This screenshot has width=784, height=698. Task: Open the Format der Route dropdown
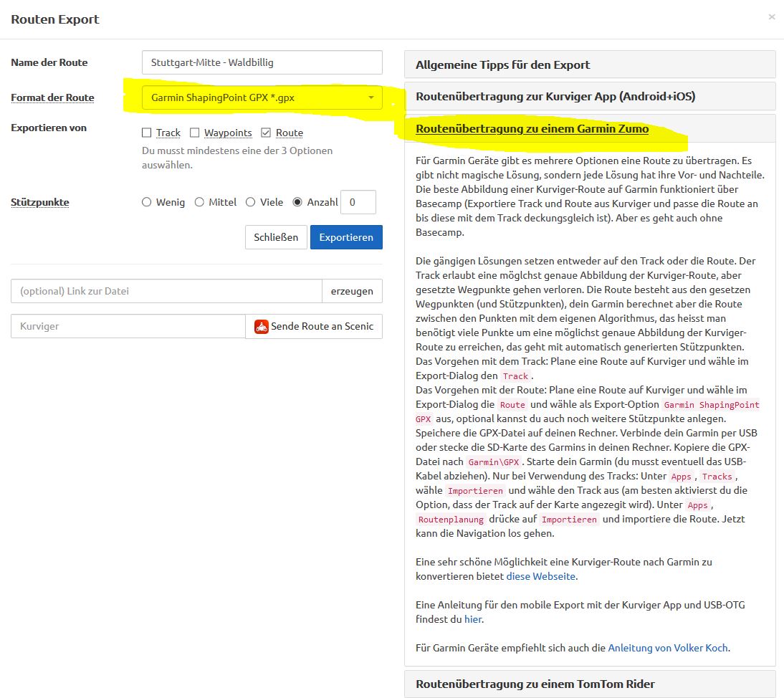coord(262,97)
